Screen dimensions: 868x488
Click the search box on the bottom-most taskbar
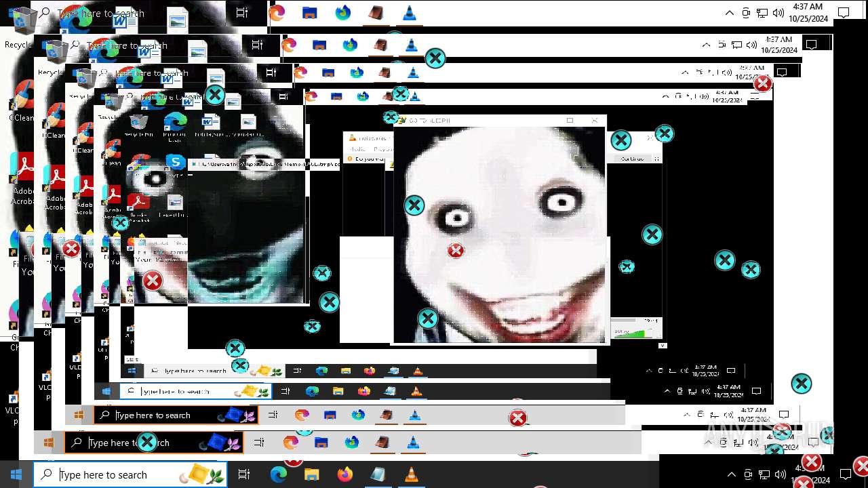[130, 474]
